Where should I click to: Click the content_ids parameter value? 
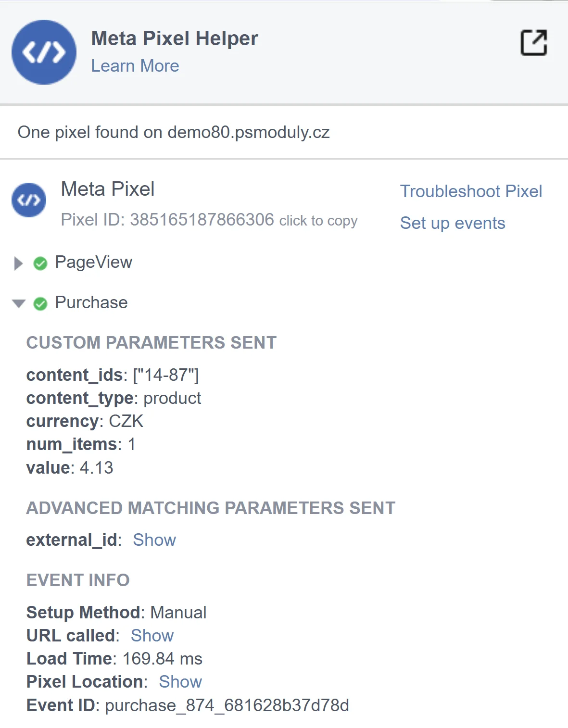[x=166, y=375]
